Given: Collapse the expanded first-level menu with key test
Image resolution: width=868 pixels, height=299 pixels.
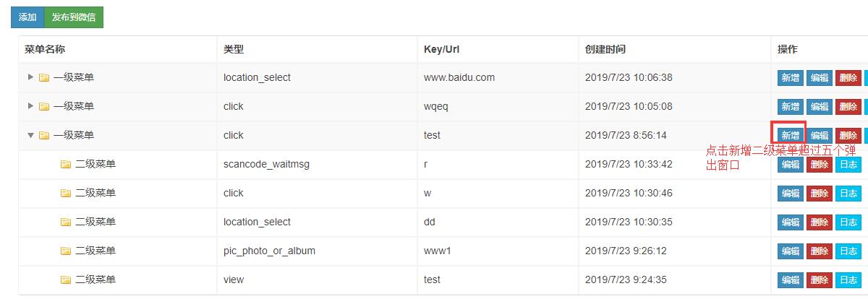Looking at the screenshot, I should pyautogui.click(x=30, y=135).
